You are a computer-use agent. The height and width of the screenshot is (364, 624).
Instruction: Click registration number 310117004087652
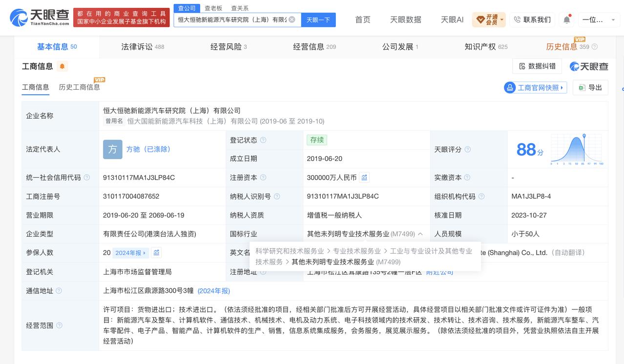point(131,197)
